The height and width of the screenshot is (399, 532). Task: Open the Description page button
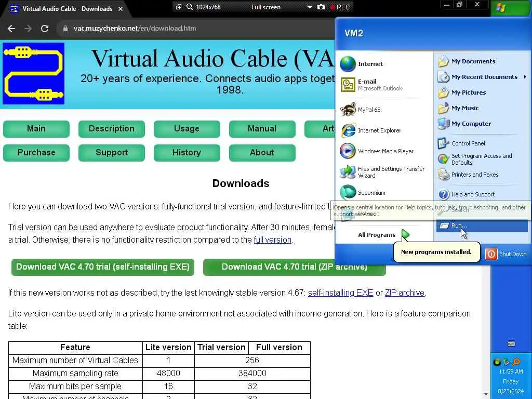pyautogui.click(x=112, y=129)
